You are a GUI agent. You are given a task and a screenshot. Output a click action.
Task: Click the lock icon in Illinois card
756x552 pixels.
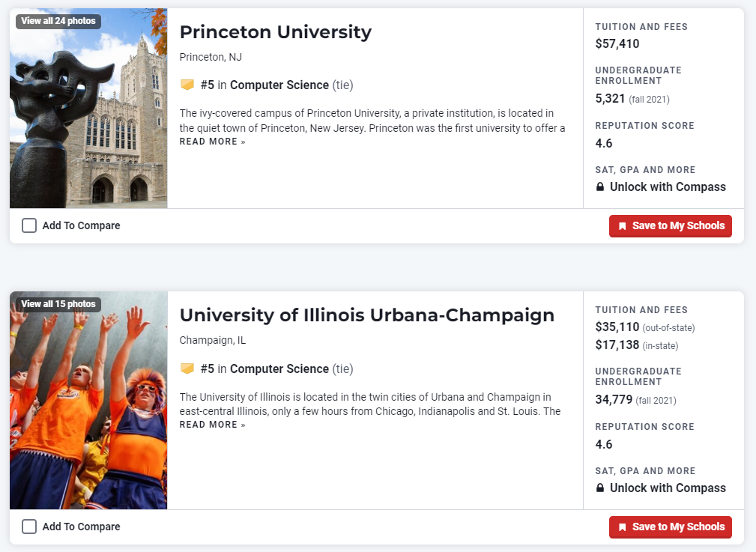pyautogui.click(x=600, y=488)
